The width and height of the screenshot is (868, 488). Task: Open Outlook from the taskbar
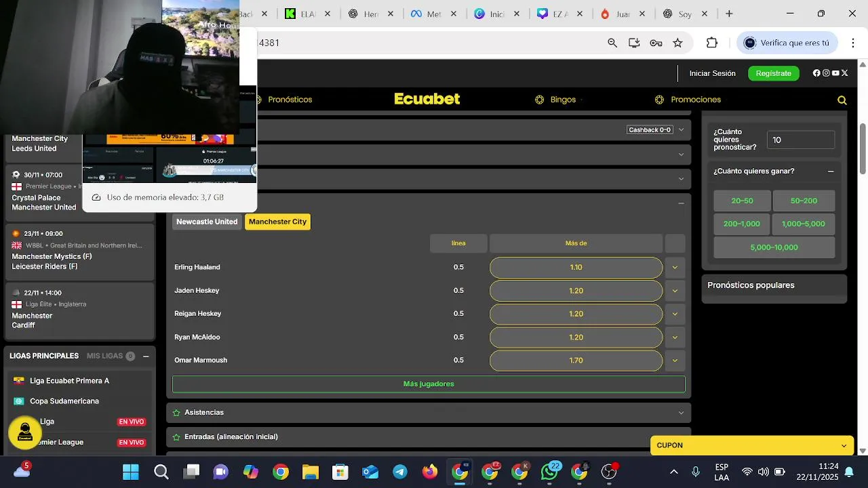click(x=370, y=472)
